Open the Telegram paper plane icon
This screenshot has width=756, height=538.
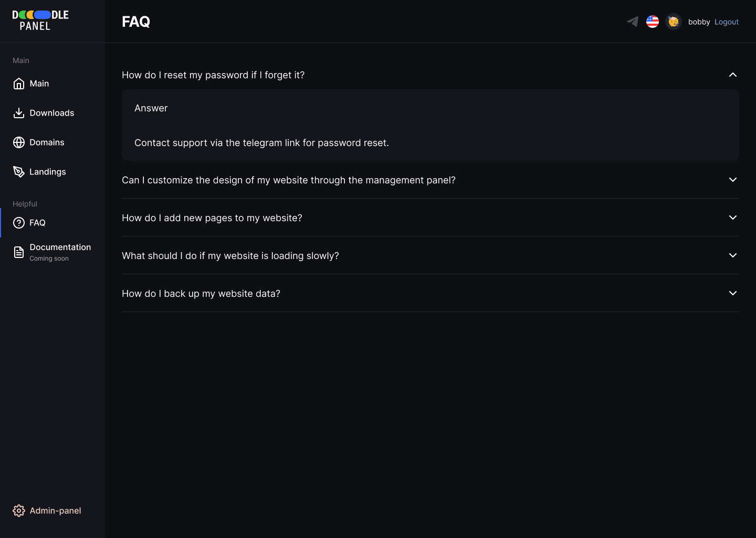(x=633, y=22)
